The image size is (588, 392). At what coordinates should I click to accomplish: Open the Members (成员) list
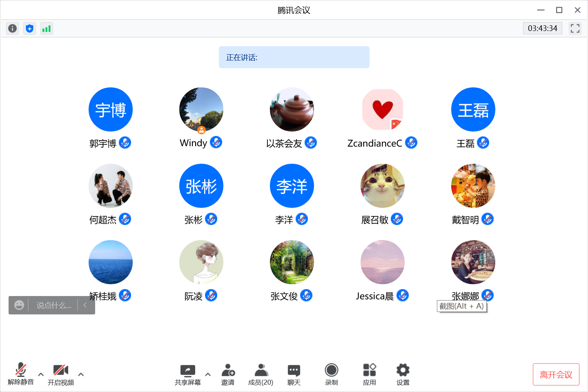[x=261, y=374]
